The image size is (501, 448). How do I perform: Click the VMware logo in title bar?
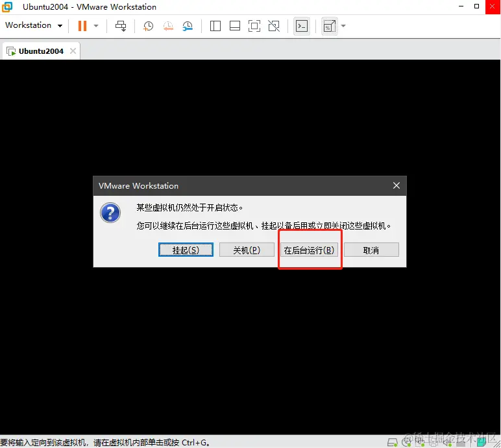[x=7, y=6]
